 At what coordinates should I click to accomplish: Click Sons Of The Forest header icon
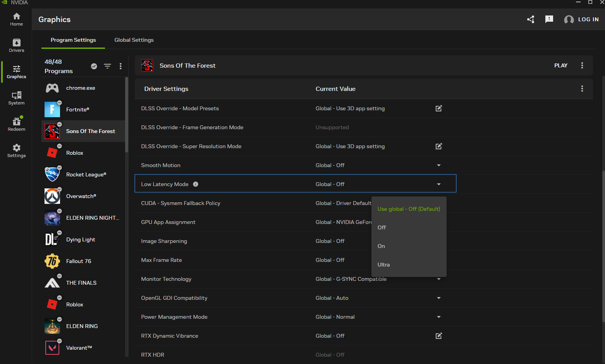147,65
